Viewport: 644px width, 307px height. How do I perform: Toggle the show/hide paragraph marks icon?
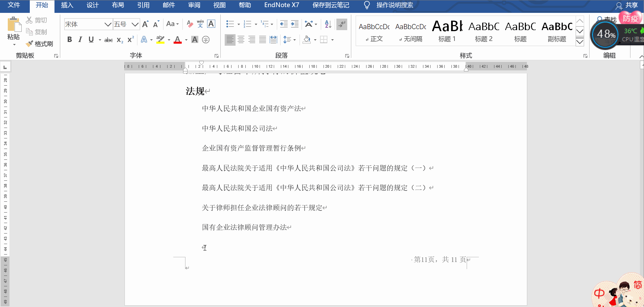point(341,24)
